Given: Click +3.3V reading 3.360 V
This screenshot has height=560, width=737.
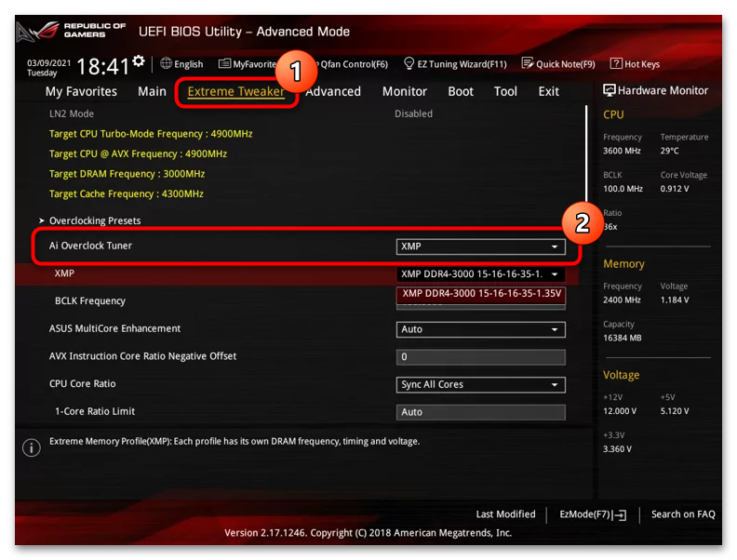Looking at the screenshot, I should pos(617,449).
